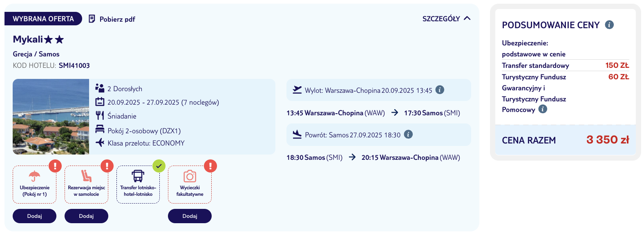Click info icon beside return flight time
This screenshot has height=233, width=644.
pyautogui.click(x=408, y=134)
